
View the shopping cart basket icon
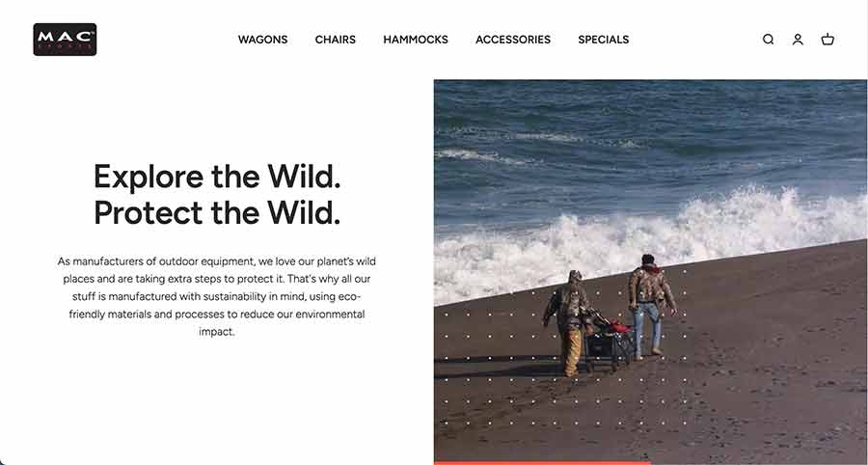click(827, 40)
